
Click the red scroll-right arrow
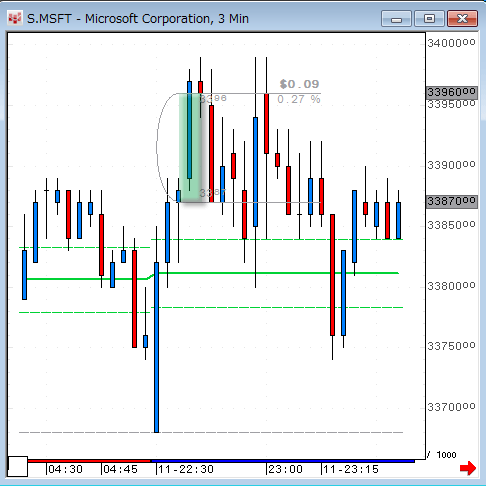click(468, 468)
